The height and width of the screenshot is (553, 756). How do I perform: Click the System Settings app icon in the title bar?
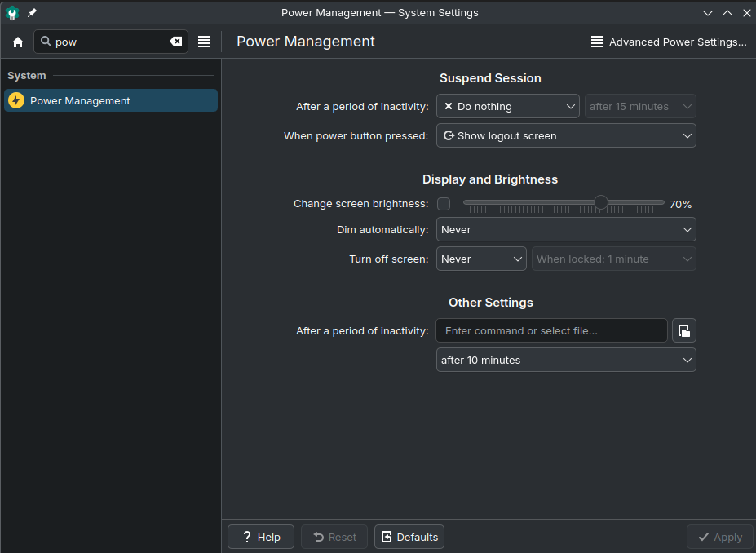tap(12, 13)
